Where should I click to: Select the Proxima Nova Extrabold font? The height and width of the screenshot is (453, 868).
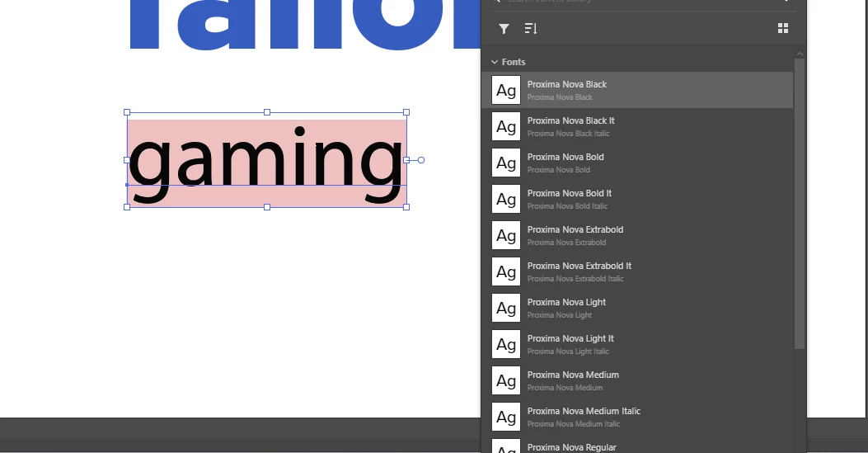coord(638,235)
